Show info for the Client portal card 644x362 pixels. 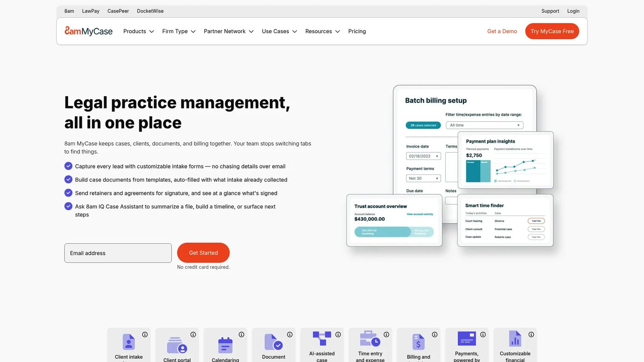pyautogui.click(x=193, y=335)
